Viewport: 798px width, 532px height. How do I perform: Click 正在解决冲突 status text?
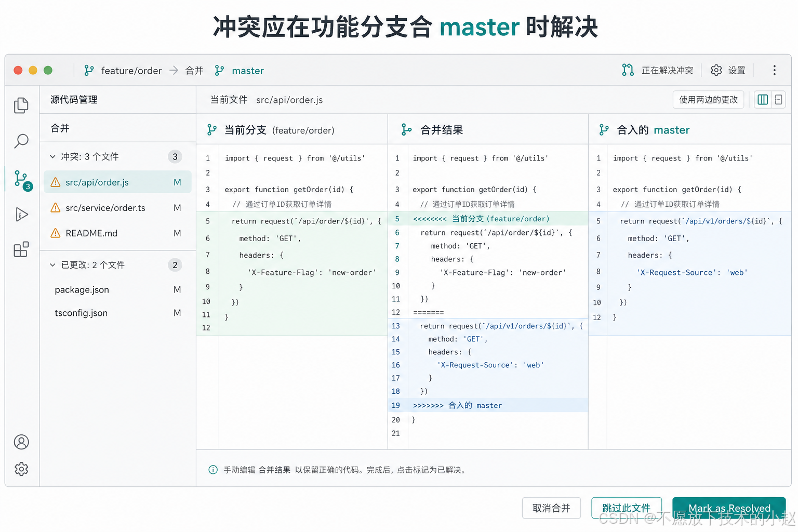click(x=667, y=70)
